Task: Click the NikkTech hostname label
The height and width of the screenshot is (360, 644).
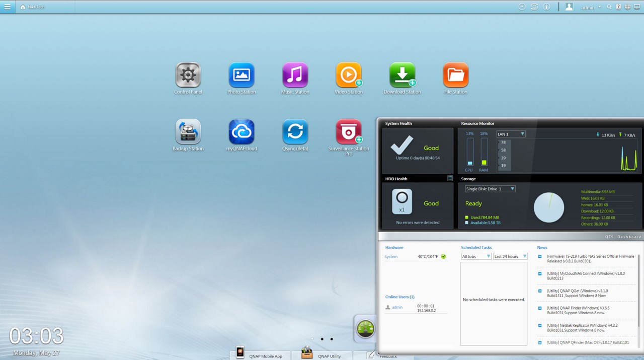Action: coord(37,7)
